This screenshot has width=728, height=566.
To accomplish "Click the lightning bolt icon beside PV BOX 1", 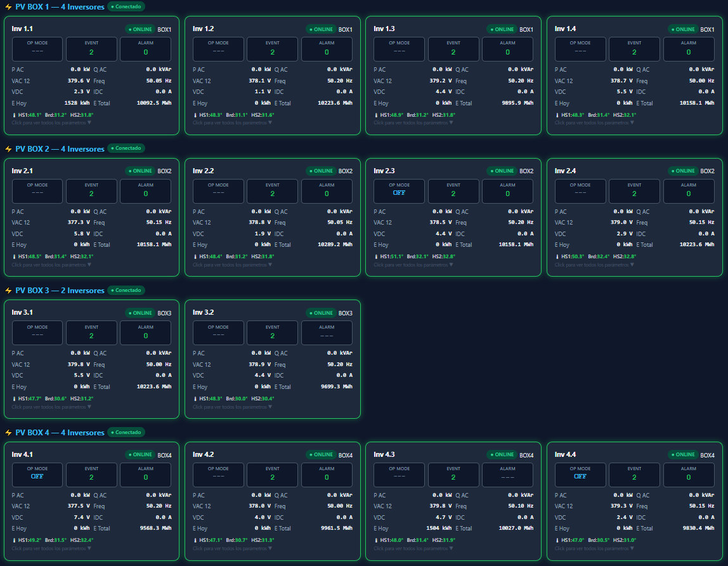I will point(9,6).
